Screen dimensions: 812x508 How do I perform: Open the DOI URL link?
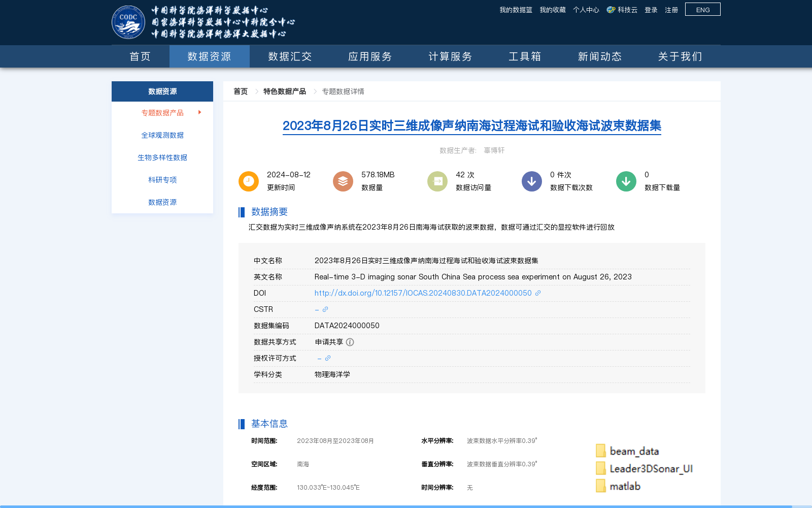click(x=423, y=293)
